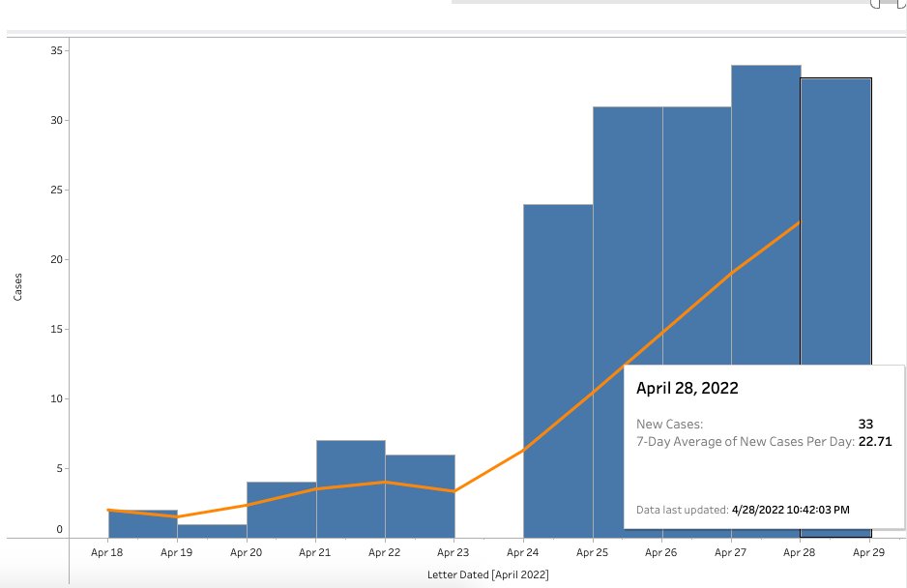The image size is (907, 588).
Task: Click the 'Apr 18' axis label
Action: 107,552
